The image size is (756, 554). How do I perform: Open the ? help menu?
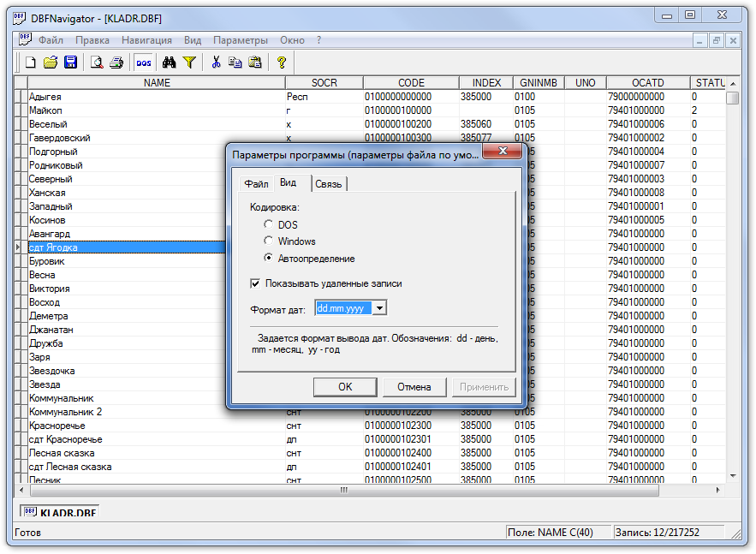tap(318, 40)
